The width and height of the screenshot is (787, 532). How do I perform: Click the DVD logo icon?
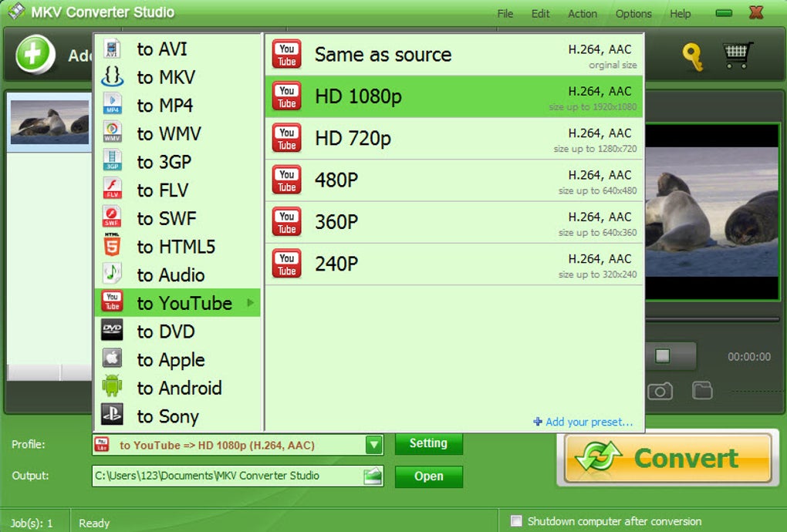click(x=112, y=330)
